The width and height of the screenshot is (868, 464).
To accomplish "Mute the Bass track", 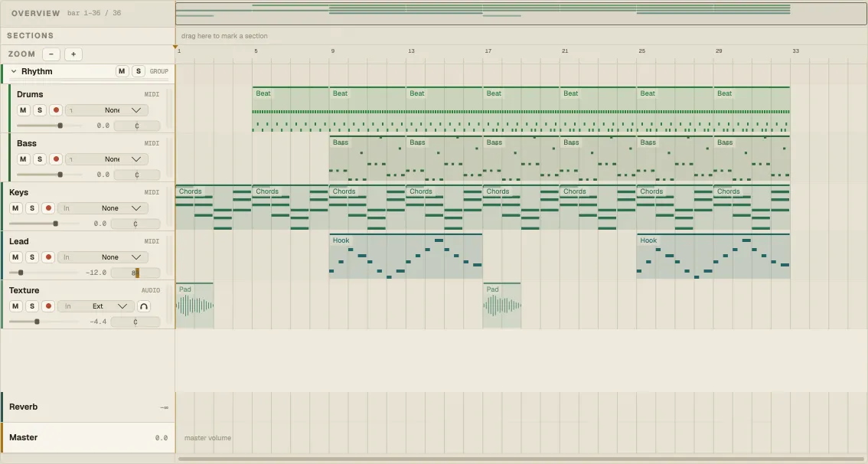I will pyautogui.click(x=23, y=159).
